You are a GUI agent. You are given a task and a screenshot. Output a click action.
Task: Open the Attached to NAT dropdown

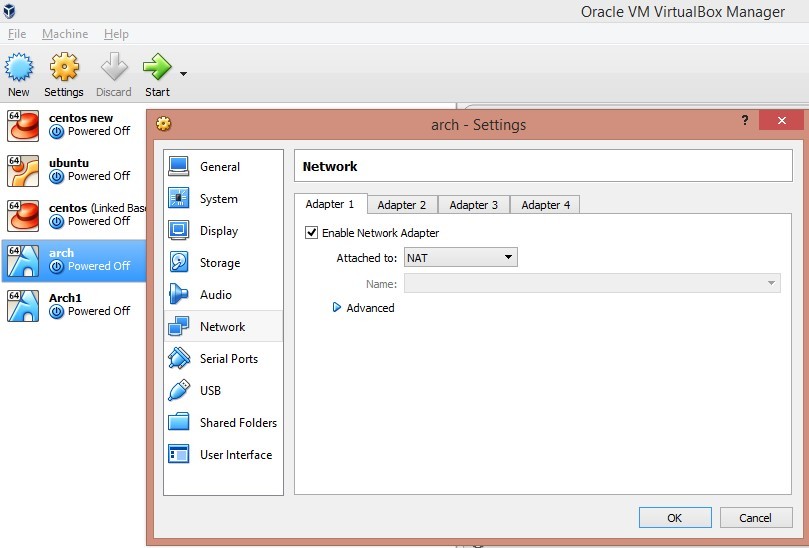pos(460,257)
